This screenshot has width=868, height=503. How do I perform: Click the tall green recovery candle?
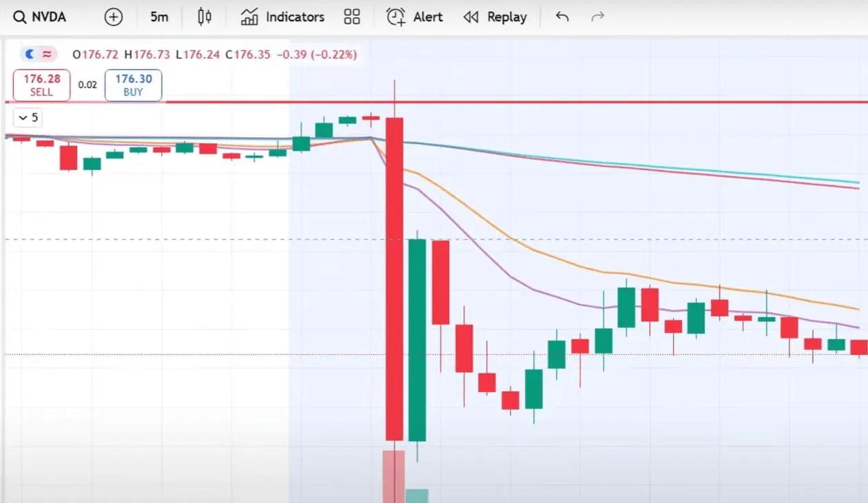(417, 340)
